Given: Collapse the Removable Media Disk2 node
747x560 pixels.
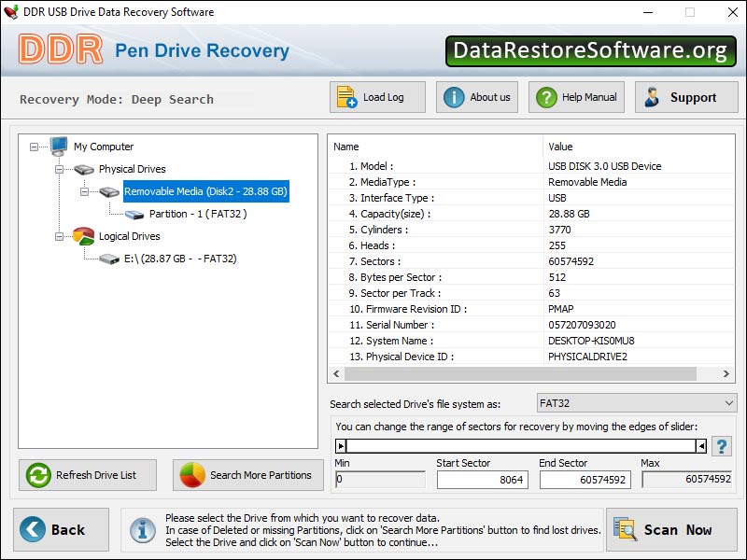Looking at the screenshot, I should 84,191.
